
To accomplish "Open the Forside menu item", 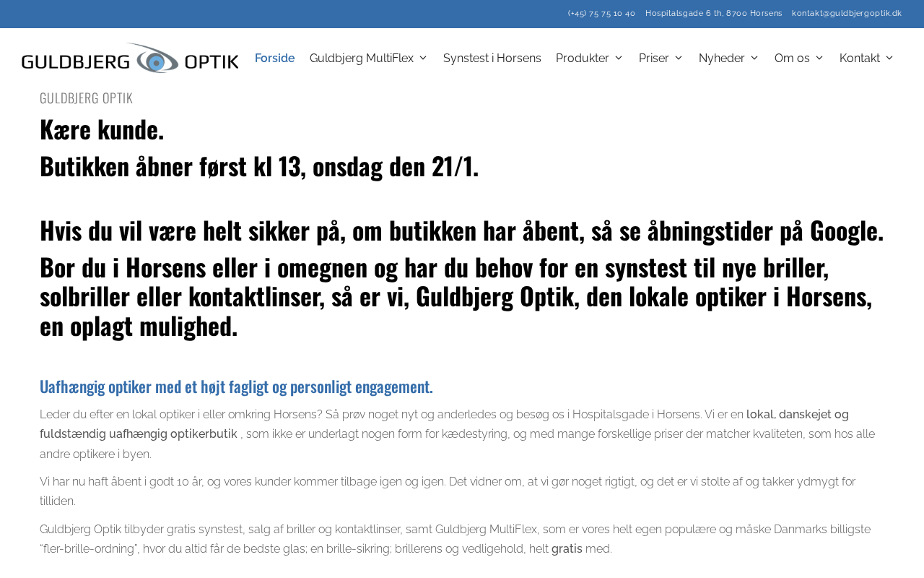I will coord(274,58).
